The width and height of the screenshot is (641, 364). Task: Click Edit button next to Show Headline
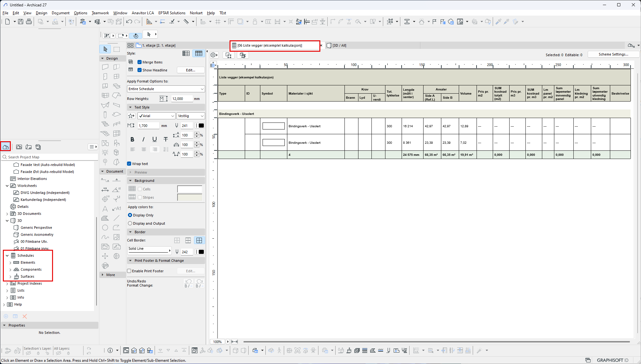click(190, 70)
